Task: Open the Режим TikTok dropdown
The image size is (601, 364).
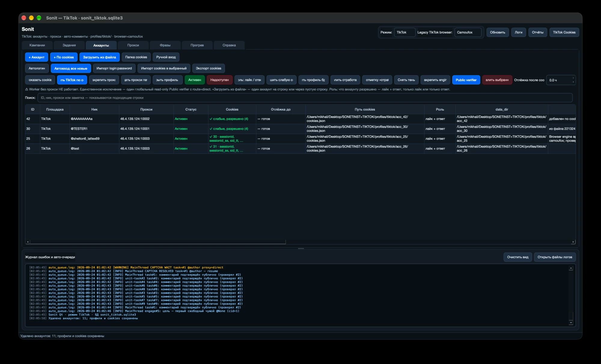Action: coord(405,32)
